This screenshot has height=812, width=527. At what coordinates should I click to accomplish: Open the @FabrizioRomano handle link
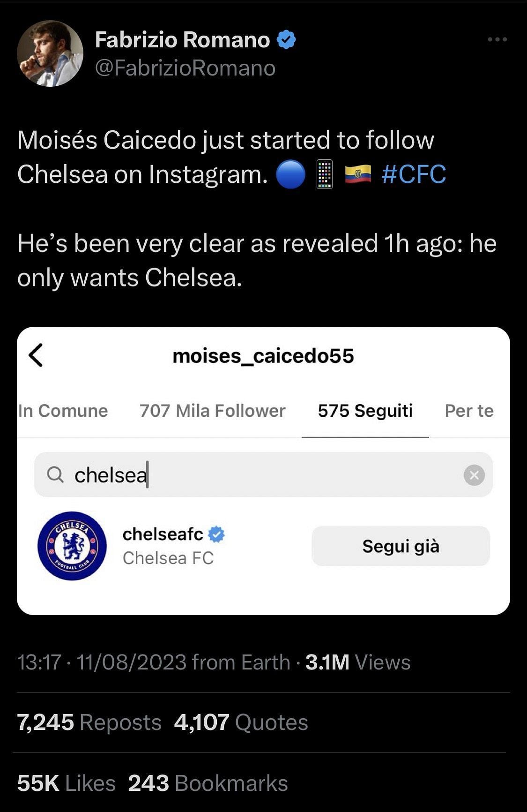(185, 68)
